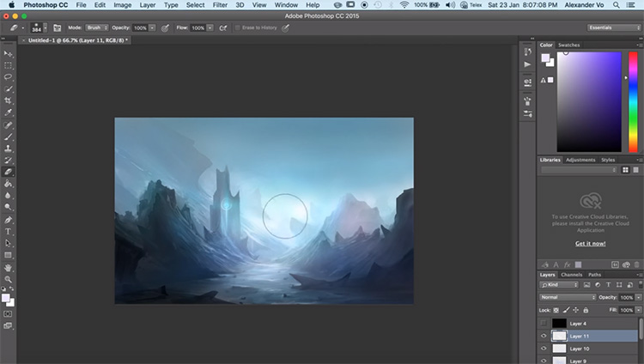Open the Actions panel play icon

point(528,64)
